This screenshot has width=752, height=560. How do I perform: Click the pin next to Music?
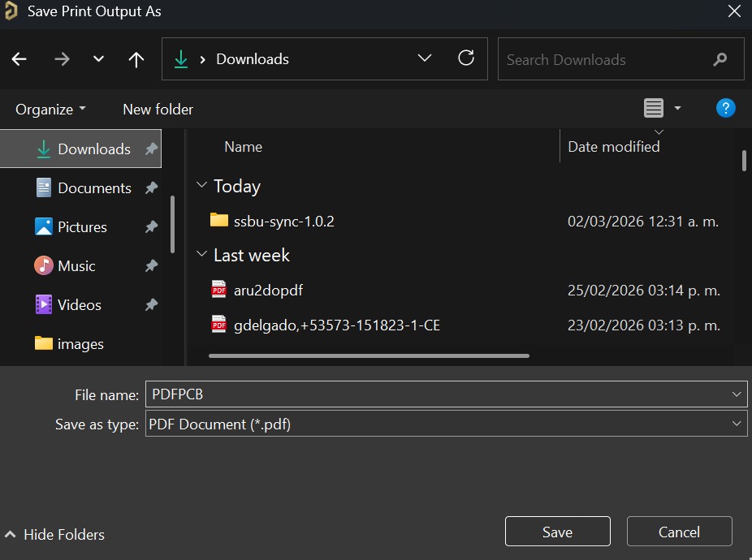click(151, 265)
